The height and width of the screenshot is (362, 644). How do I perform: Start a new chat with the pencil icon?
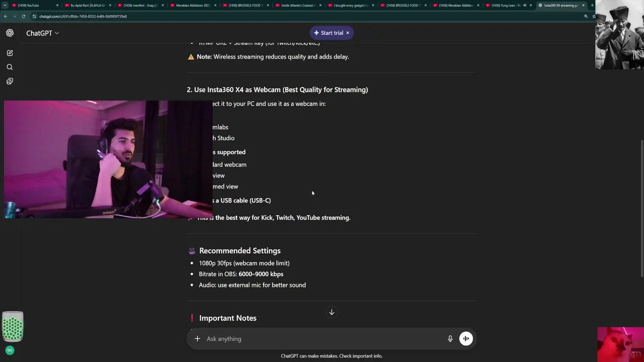10,53
